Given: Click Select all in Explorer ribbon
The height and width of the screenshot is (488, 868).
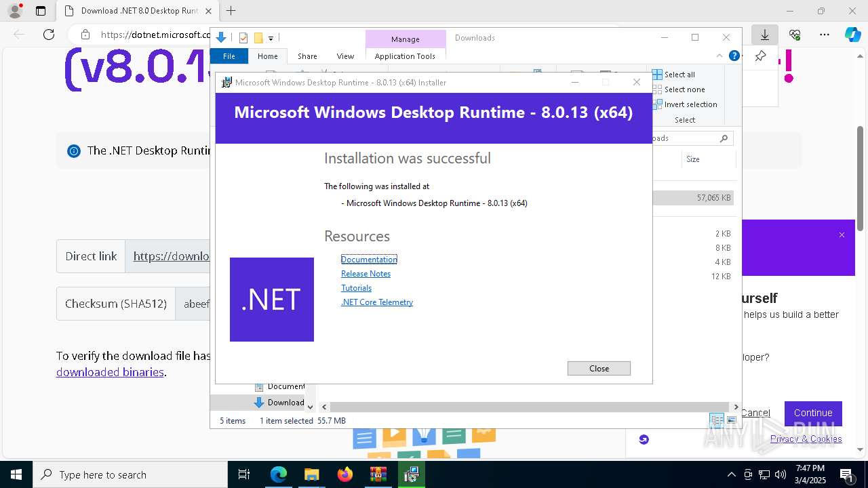Looking at the screenshot, I should (x=674, y=75).
